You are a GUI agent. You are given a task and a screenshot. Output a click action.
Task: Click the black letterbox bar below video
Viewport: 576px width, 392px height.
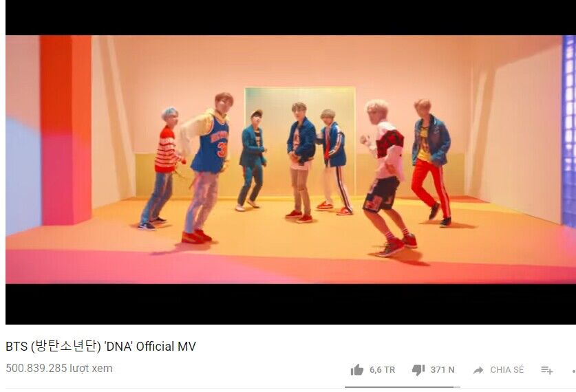click(290, 304)
